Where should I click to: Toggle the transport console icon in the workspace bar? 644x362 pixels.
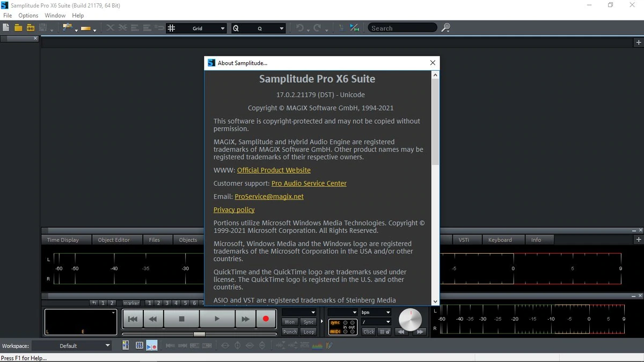coord(151,346)
